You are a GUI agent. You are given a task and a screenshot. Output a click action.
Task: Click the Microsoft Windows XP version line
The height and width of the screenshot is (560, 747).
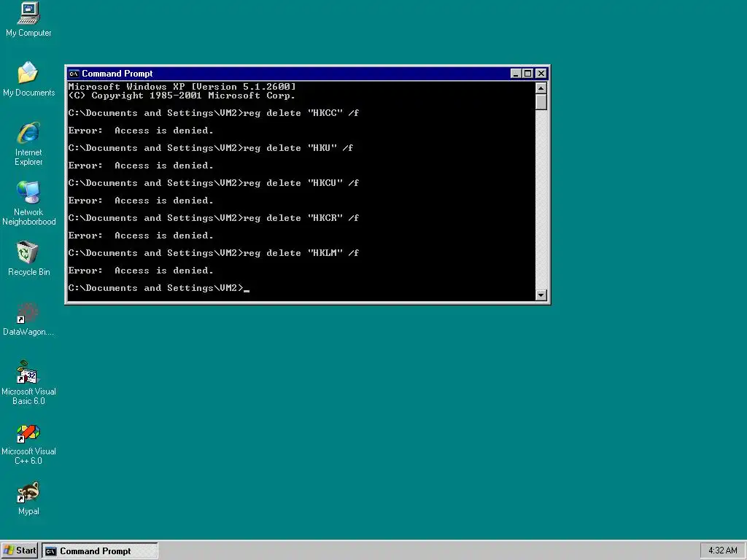click(x=182, y=87)
